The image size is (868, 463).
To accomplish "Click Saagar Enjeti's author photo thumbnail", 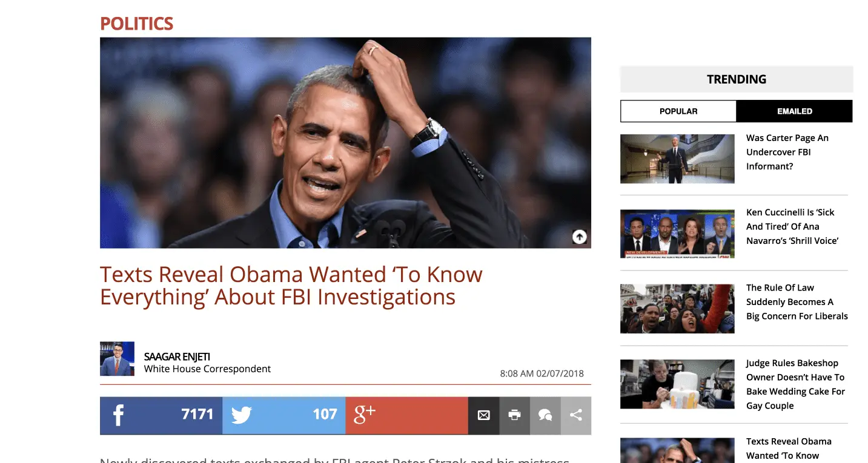I will 117,359.
